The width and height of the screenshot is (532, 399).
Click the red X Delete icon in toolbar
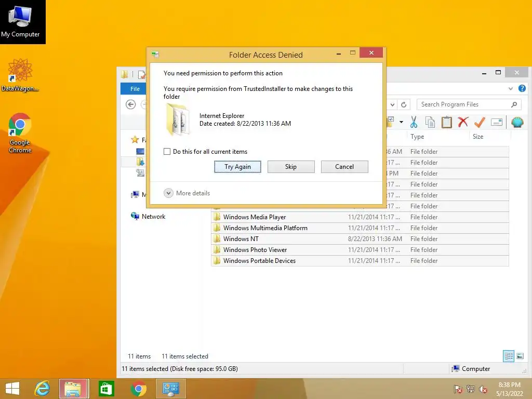pyautogui.click(x=463, y=122)
